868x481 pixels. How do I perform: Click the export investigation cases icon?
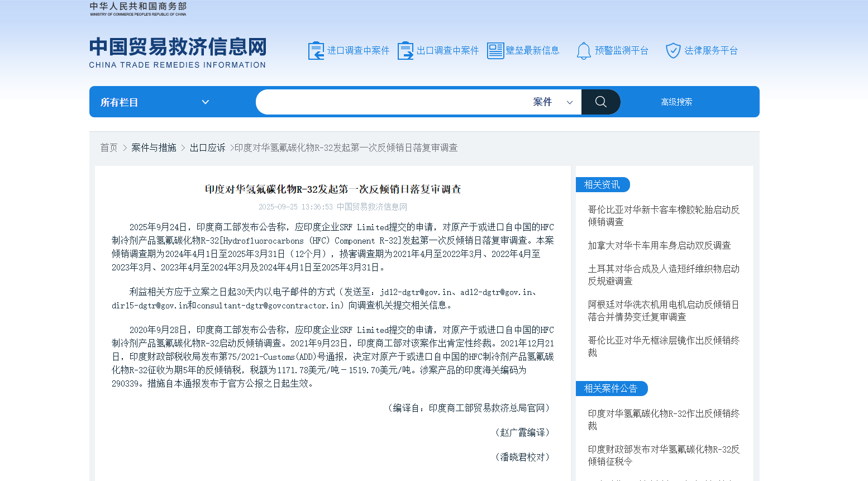click(x=406, y=51)
